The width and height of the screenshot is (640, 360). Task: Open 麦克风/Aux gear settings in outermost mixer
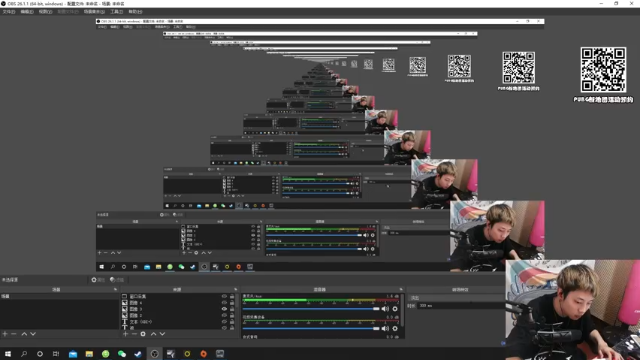click(395, 309)
